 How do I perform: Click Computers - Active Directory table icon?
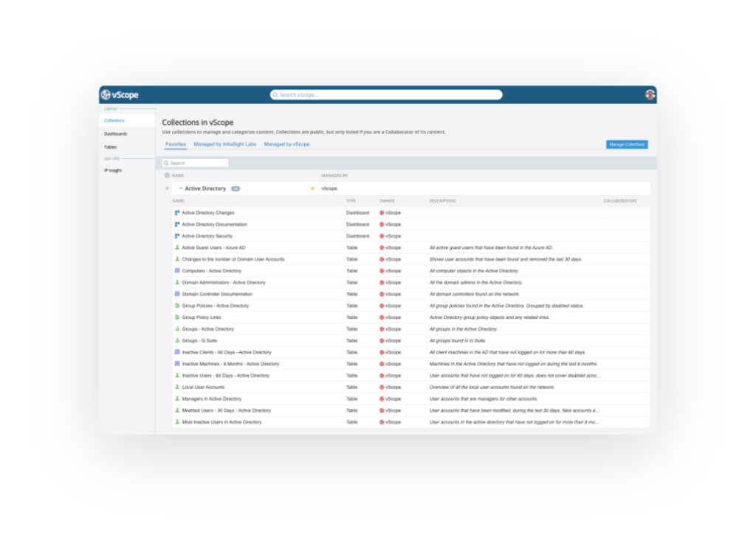point(177,270)
